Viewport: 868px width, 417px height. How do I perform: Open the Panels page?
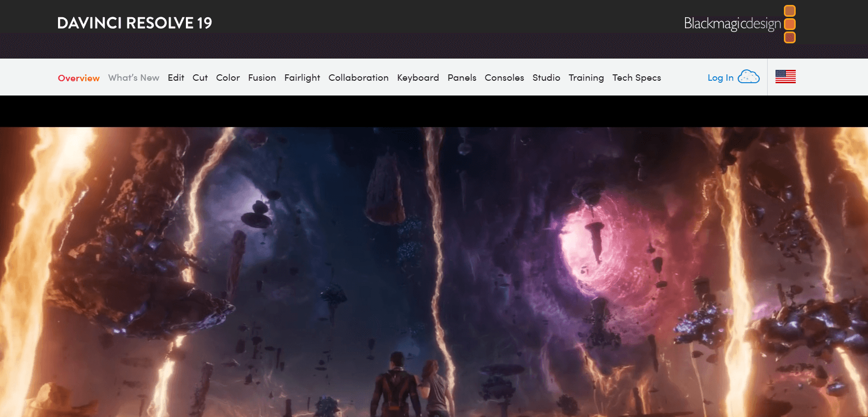(x=462, y=78)
